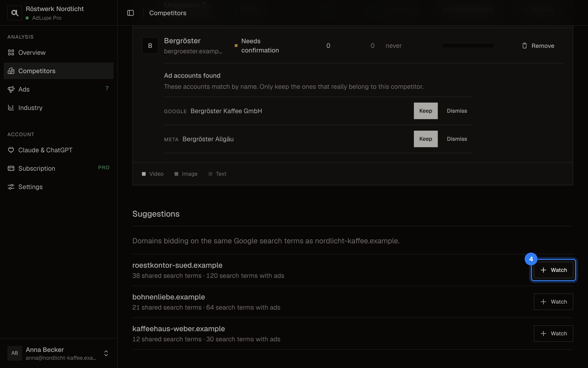Open Industry analysis page
588x368 pixels.
coord(59,108)
